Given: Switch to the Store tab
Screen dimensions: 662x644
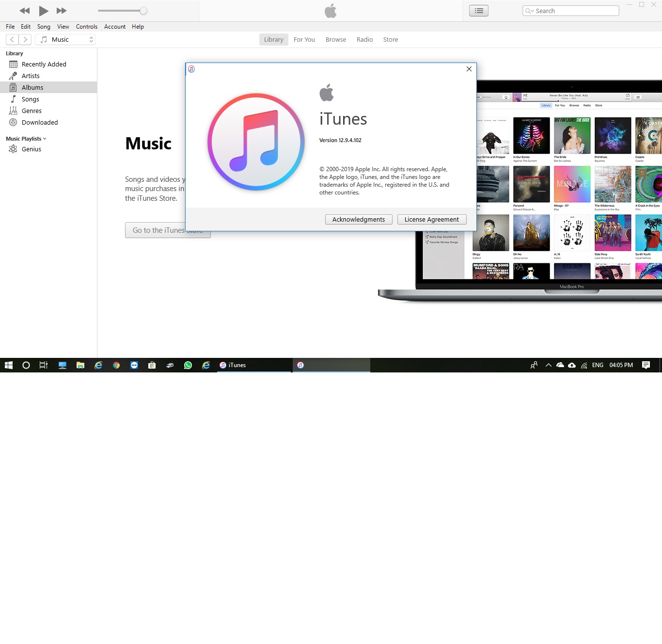Looking at the screenshot, I should click(x=391, y=40).
